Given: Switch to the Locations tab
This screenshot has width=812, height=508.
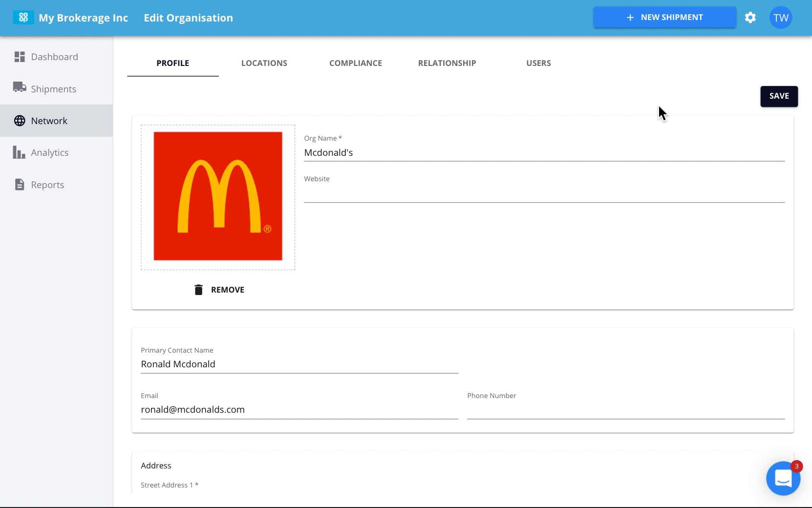Looking at the screenshot, I should coord(264,63).
